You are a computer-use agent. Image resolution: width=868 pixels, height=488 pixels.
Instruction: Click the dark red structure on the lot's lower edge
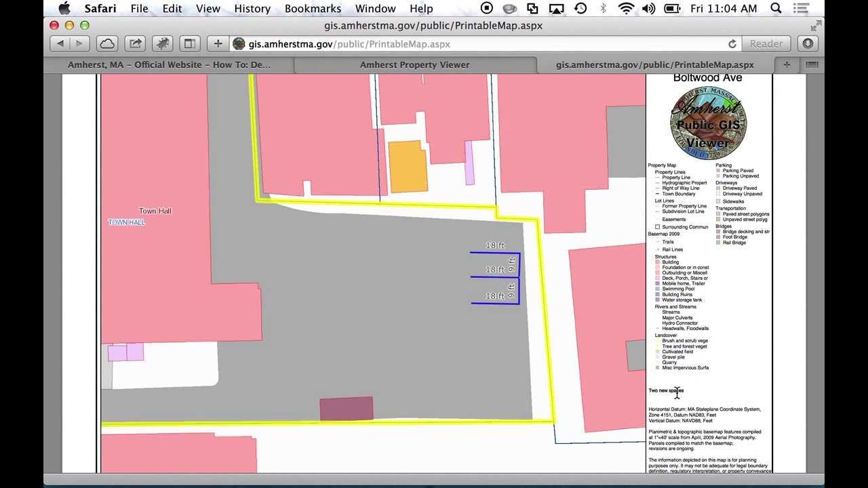pyautogui.click(x=347, y=409)
